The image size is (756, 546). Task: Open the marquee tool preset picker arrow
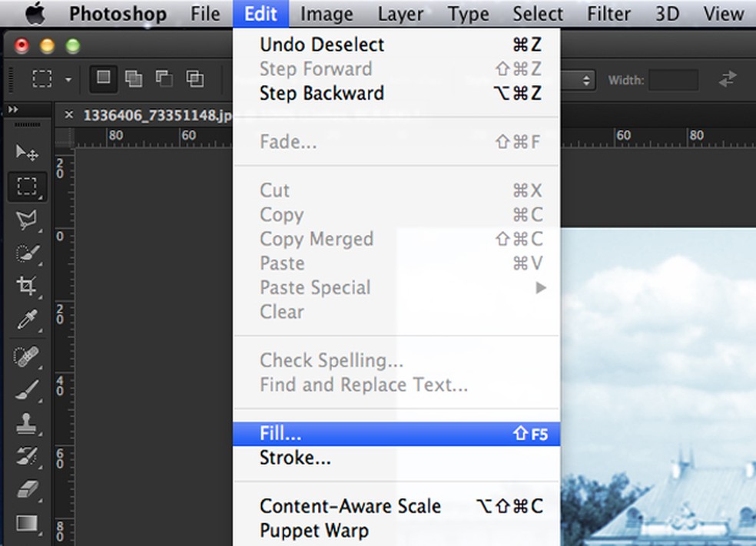[x=68, y=79]
